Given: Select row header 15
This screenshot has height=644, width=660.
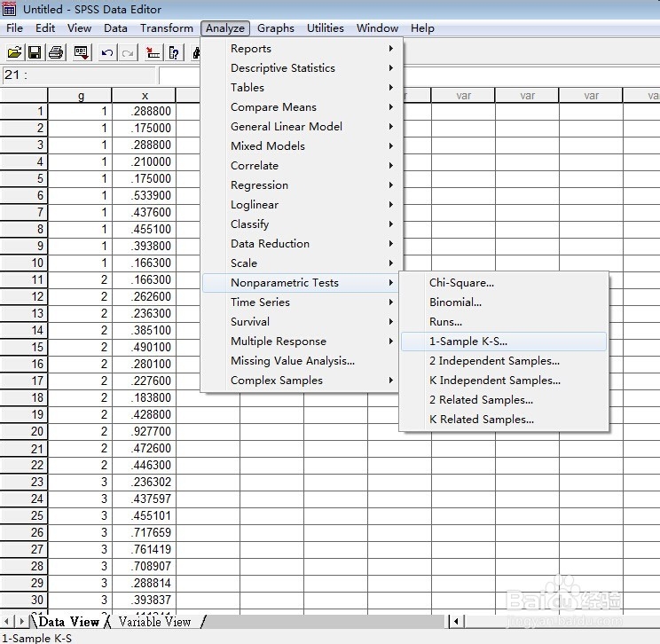Looking at the screenshot, I should click(24, 347).
